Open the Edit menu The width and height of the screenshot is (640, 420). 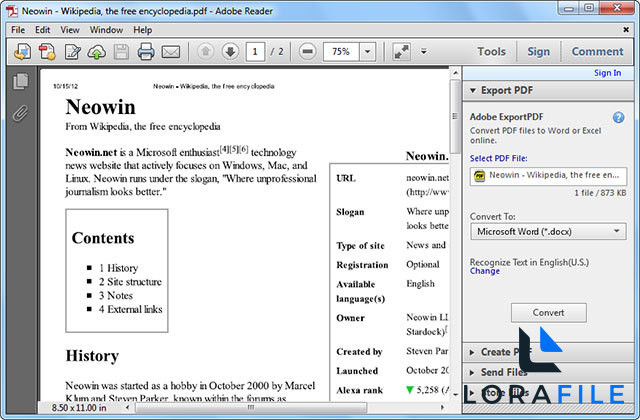[42, 30]
